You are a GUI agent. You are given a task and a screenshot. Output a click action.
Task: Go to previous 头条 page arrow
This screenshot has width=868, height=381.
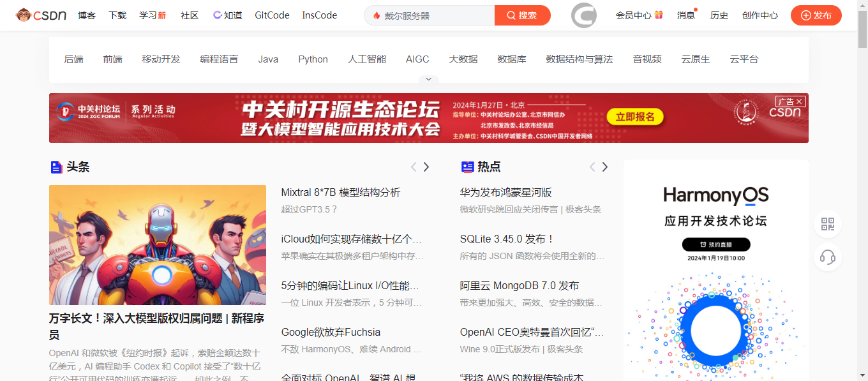[414, 167]
